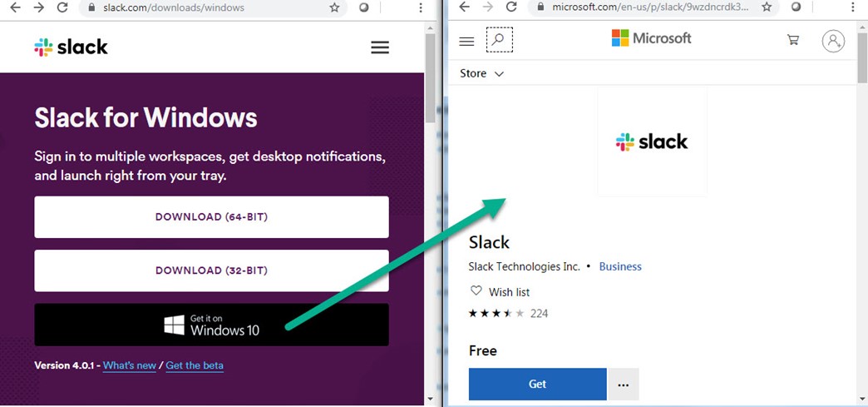Expand the Store dropdown menu

pos(482,73)
